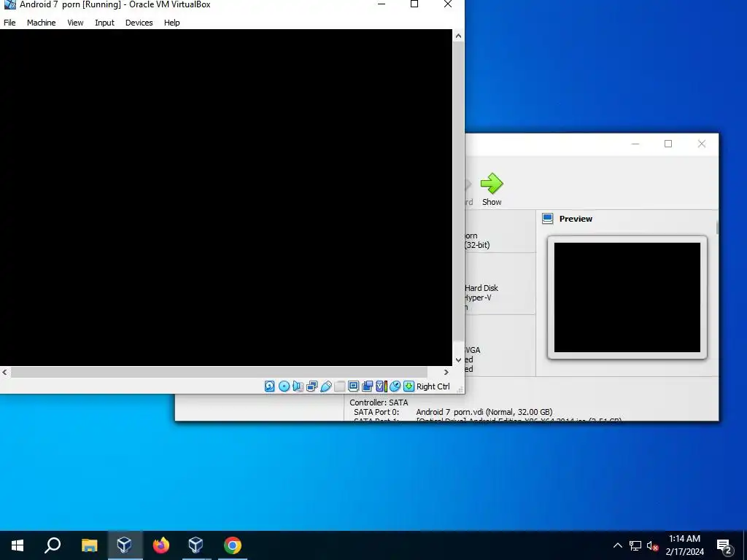
Task: Click the Preview section header text
Action: click(x=576, y=219)
